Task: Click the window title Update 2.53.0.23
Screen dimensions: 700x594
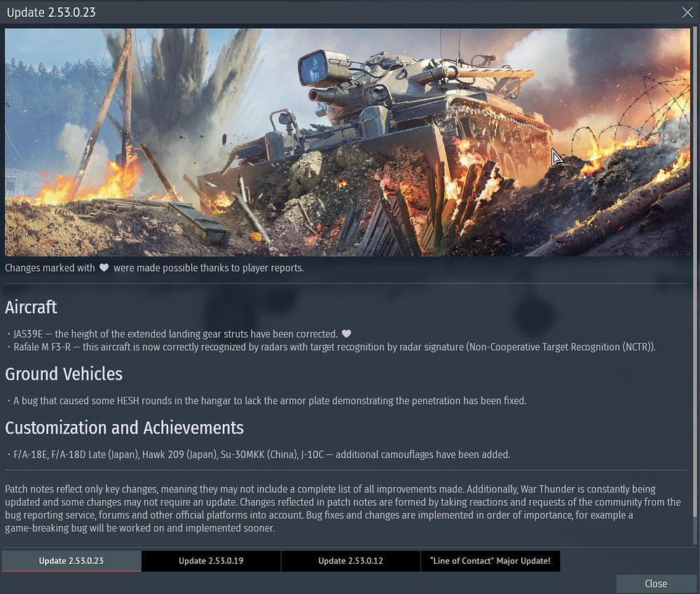Action: tap(51, 12)
